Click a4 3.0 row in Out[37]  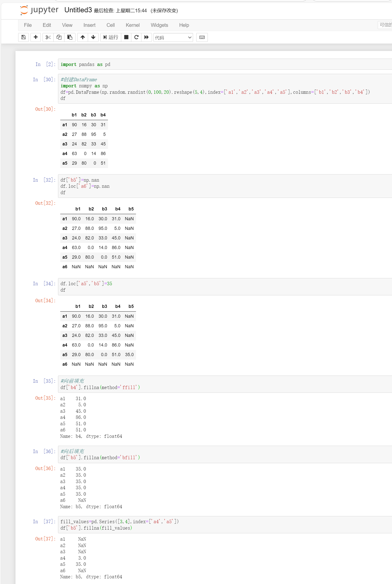click(73, 558)
